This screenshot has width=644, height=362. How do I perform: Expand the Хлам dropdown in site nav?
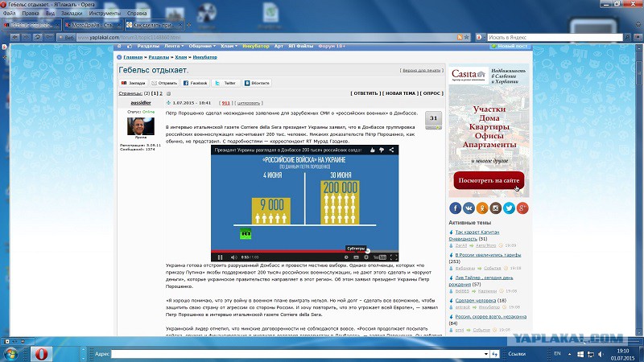229,46
